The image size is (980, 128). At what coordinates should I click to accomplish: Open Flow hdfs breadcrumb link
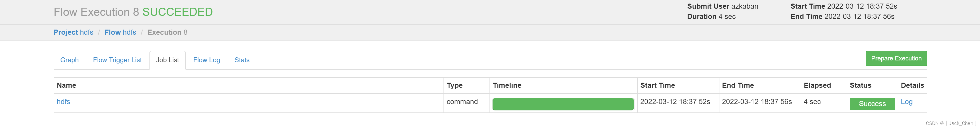click(x=120, y=32)
